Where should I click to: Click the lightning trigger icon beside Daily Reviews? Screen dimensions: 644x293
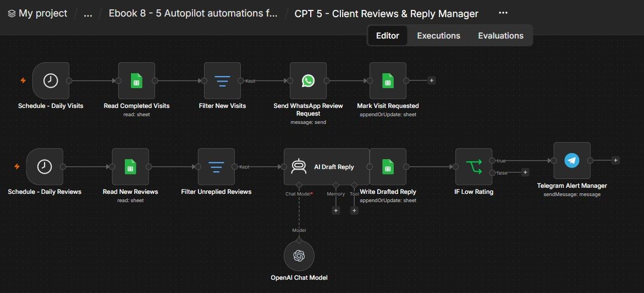point(17,166)
